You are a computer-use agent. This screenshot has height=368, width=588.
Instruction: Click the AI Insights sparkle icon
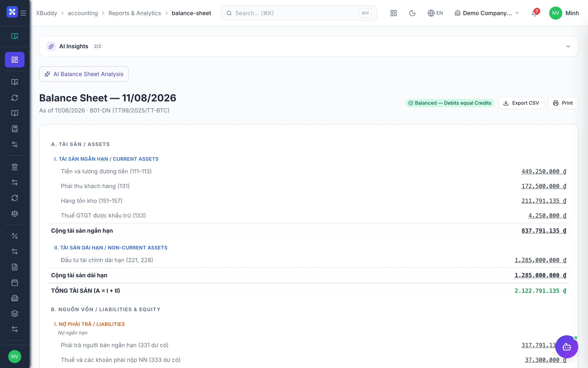[51, 46]
